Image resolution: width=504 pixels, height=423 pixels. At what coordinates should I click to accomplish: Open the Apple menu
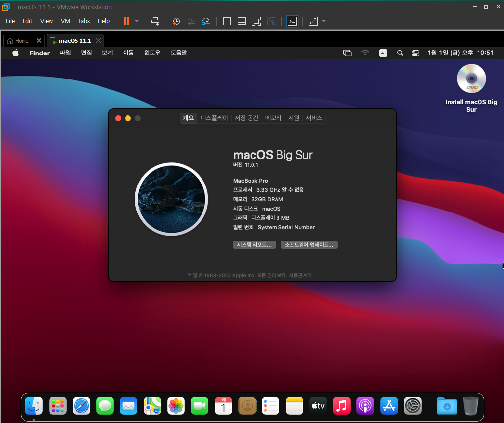tap(15, 53)
